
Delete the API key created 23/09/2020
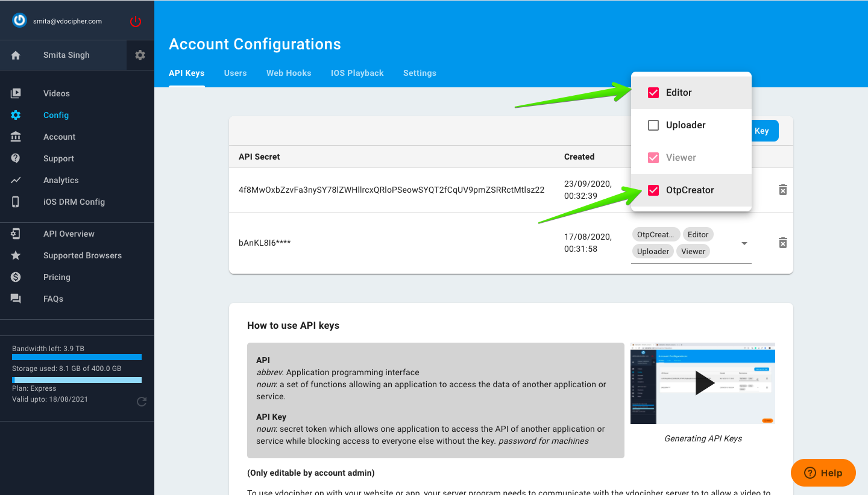[783, 190]
